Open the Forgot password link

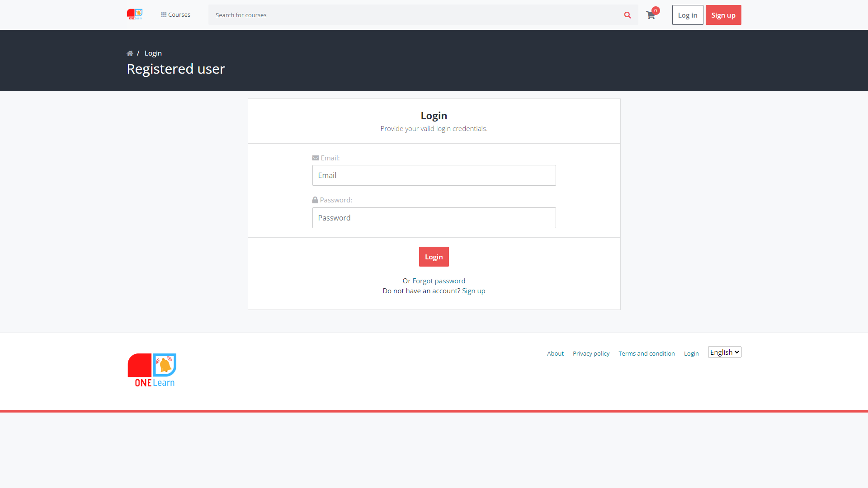click(439, 281)
